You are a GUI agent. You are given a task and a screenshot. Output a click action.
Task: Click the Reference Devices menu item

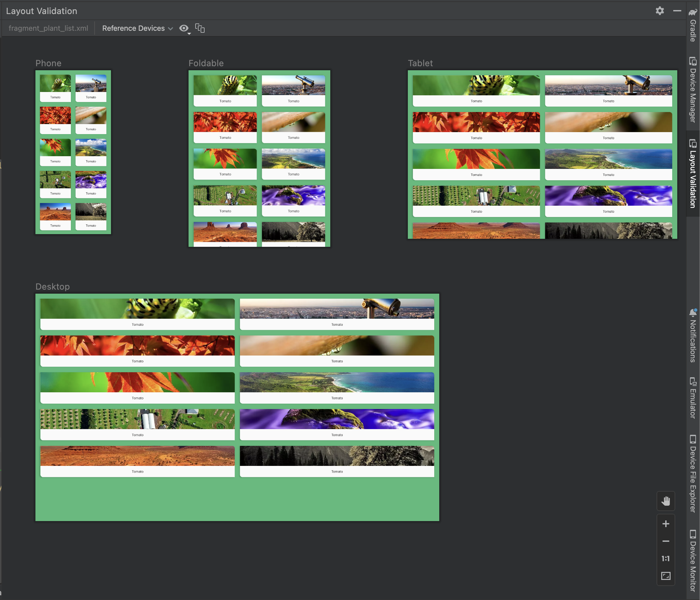137,28
